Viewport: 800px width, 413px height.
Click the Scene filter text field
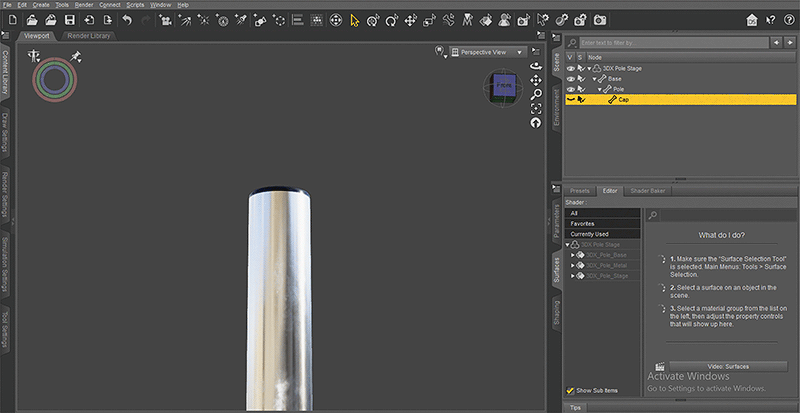point(673,42)
